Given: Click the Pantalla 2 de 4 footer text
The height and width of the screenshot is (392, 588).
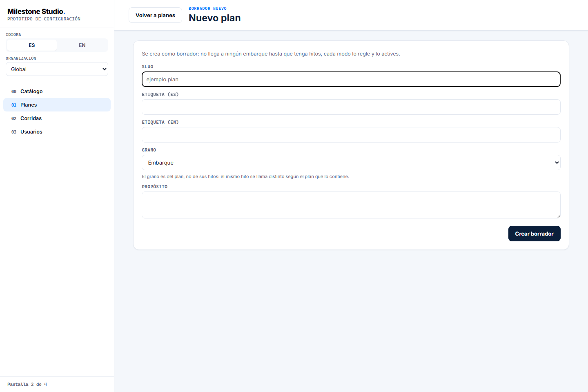Looking at the screenshot, I should pos(27,384).
